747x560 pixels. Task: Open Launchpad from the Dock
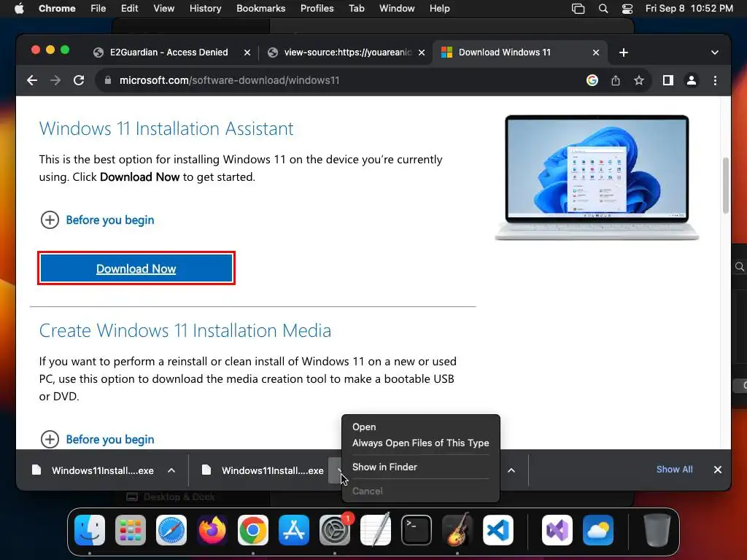click(131, 530)
